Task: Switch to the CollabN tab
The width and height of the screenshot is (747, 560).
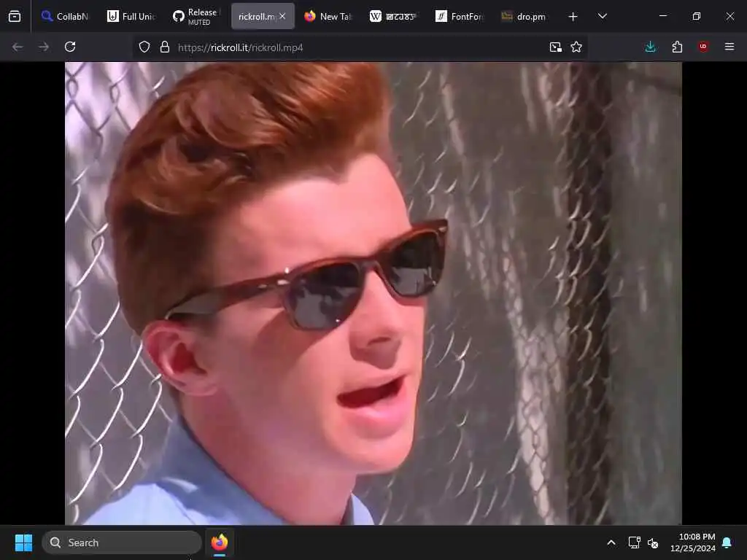Action: pos(65,17)
